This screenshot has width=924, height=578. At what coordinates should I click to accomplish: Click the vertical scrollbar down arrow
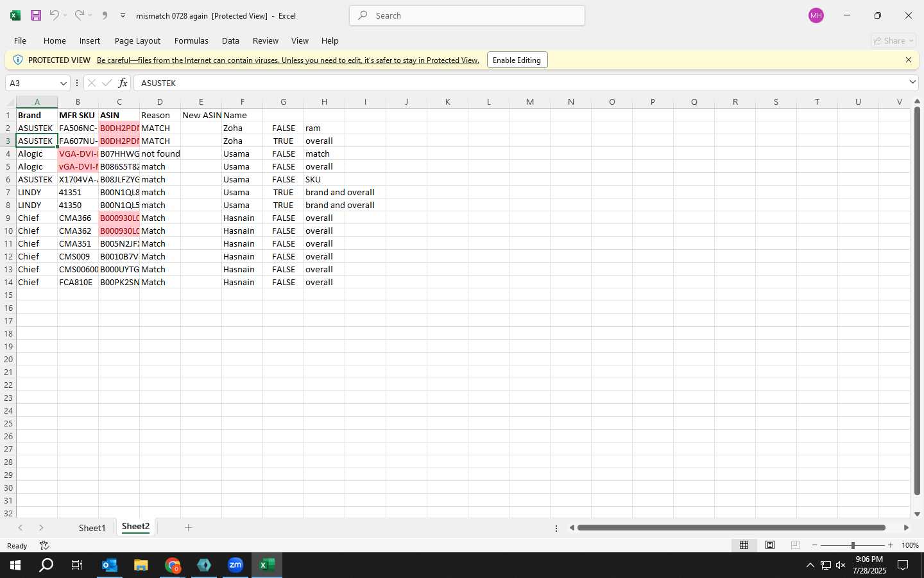click(x=917, y=514)
